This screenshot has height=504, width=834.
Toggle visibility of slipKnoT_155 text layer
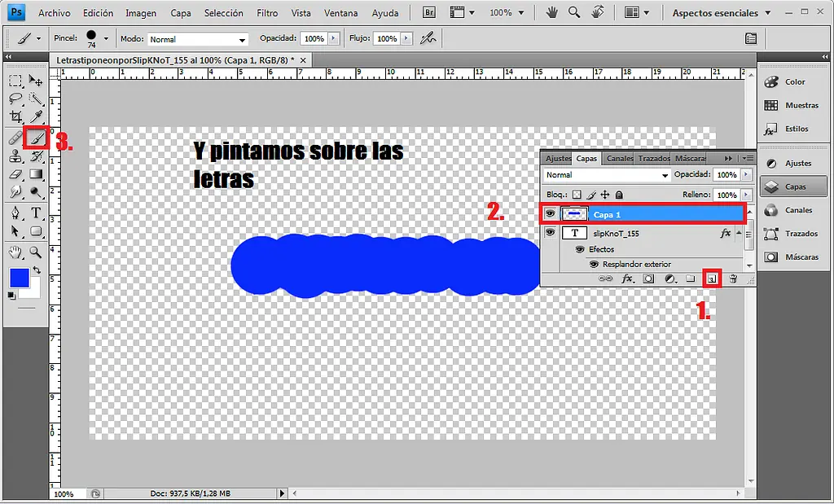(550, 233)
